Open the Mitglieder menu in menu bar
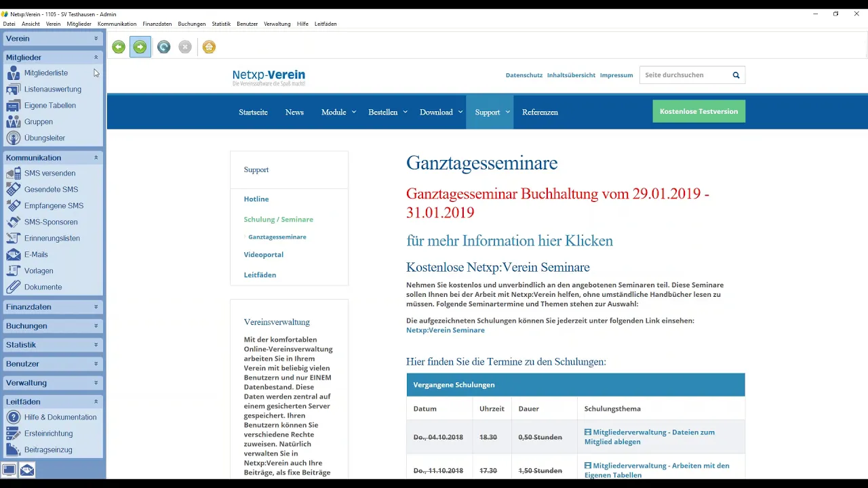Viewport: 868px width, 488px height. [79, 24]
